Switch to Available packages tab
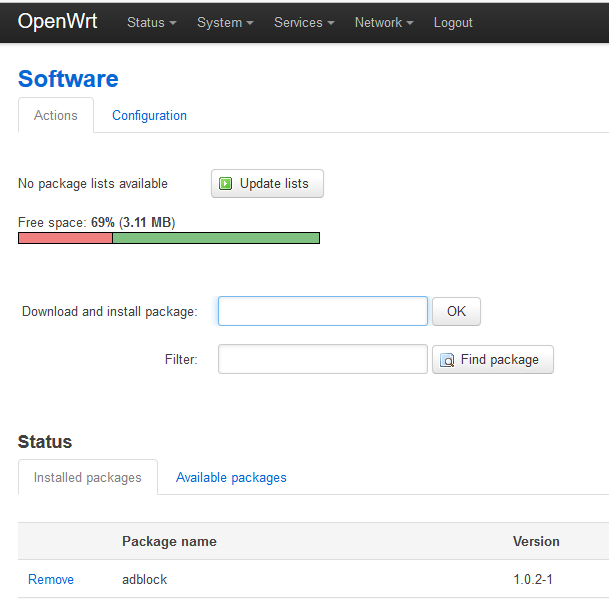 coord(231,477)
